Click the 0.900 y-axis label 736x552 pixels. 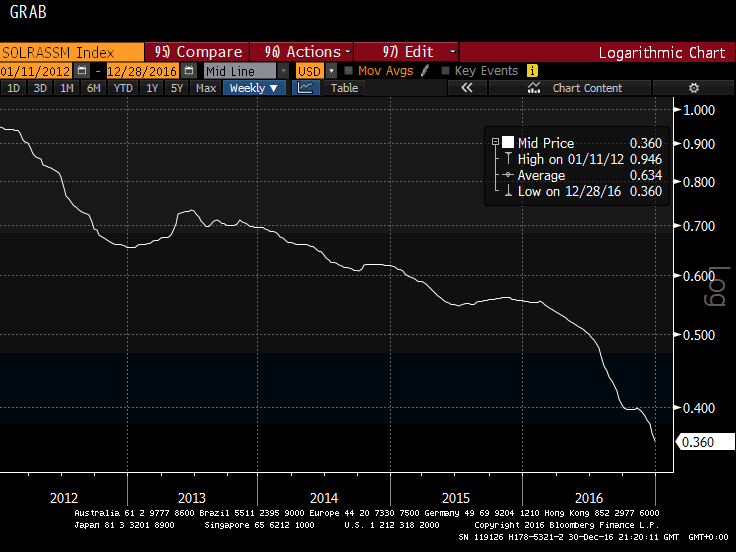click(699, 144)
